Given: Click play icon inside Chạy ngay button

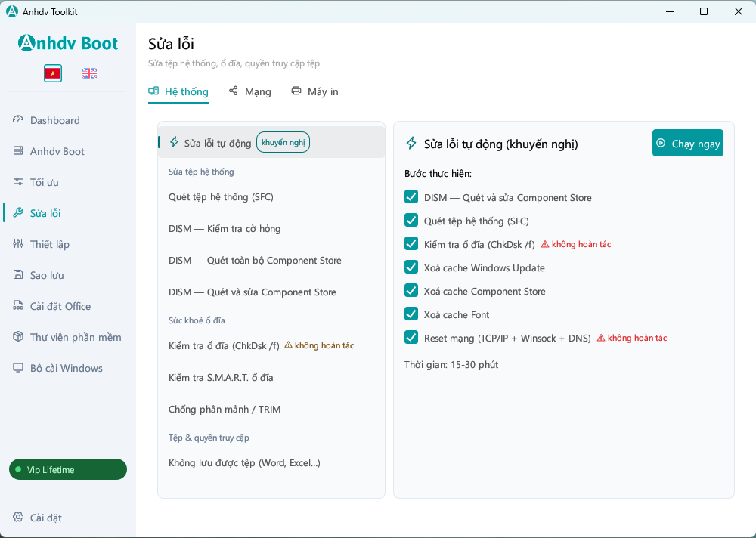Looking at the screenshot, I should click(661, 143).
